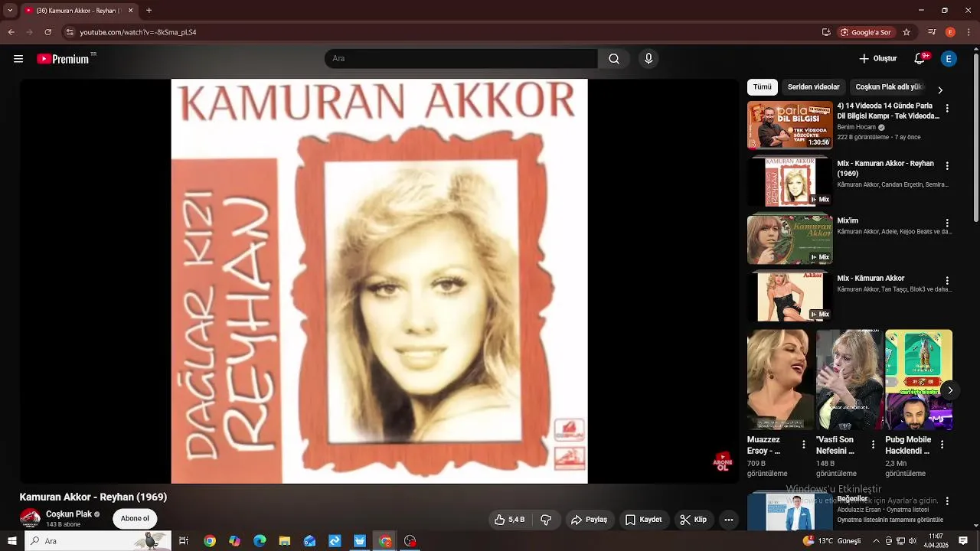The width and height of the screenshot is (980, 551).
Task: Open the Coşkun Plak channel name link
Action: tap(69, 514)
